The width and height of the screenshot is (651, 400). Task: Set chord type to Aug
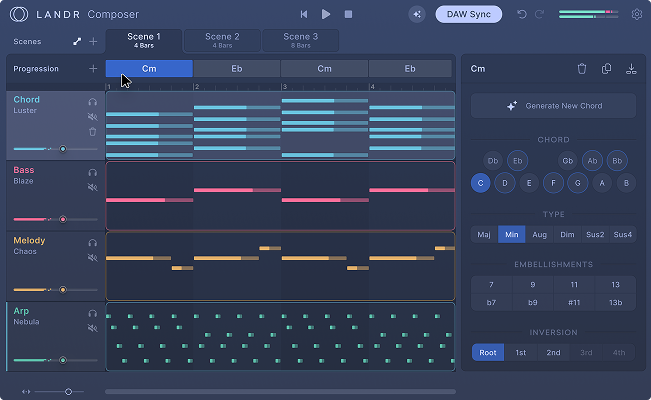[x=539, y=234]
